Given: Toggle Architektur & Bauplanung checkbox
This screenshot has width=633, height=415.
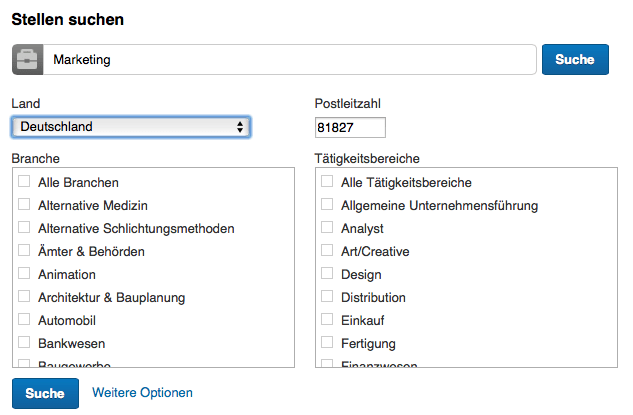Looking at the screenshot, I should click(24, 296).
